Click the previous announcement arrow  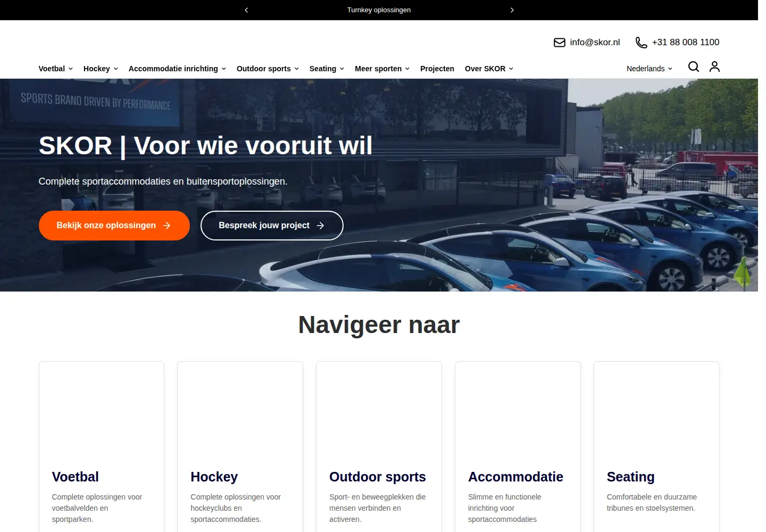(x=246, y=10)
